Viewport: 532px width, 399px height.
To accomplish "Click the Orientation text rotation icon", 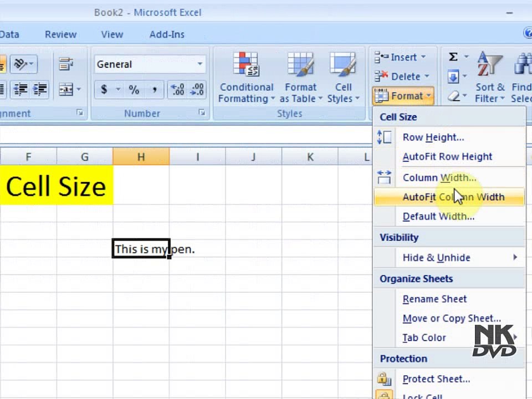I will click(21, 64).
